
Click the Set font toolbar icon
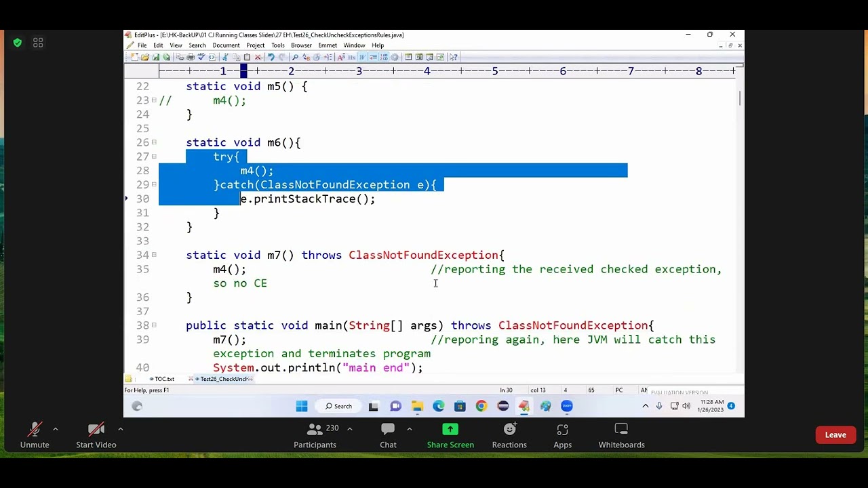pyautogui.click(x=341, y=57)
